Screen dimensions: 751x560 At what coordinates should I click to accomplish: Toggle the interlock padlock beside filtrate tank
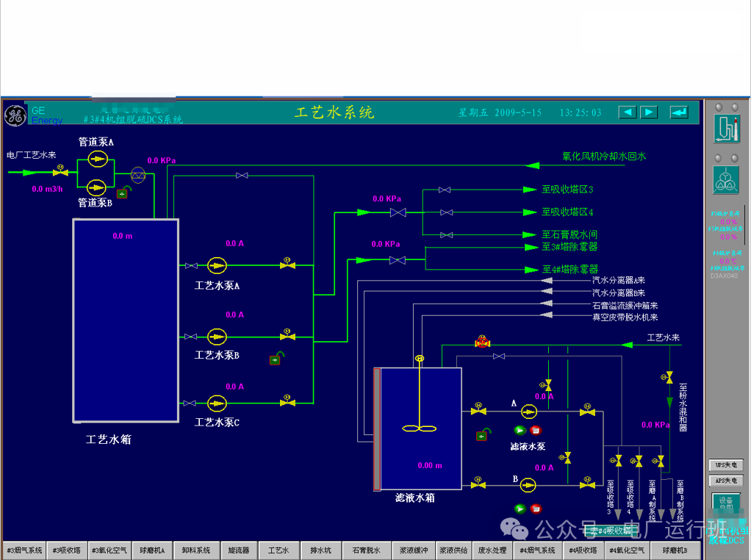click(x=484, y=434)
